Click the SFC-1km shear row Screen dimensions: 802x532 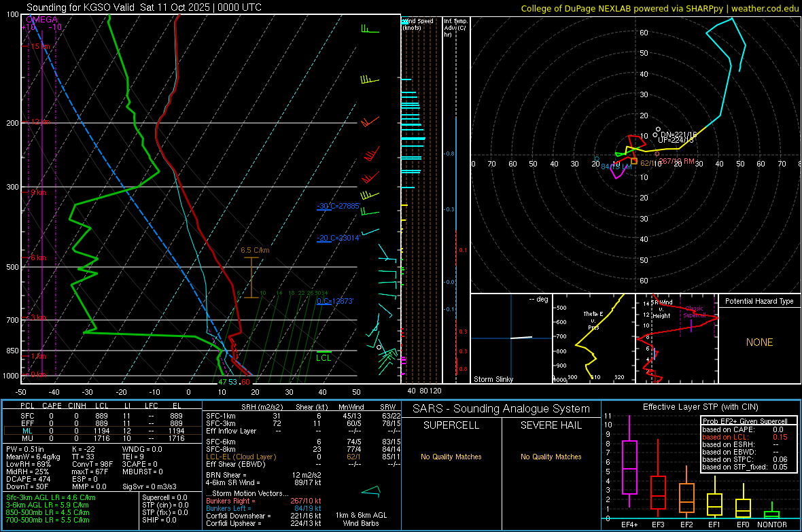point(303,416)
